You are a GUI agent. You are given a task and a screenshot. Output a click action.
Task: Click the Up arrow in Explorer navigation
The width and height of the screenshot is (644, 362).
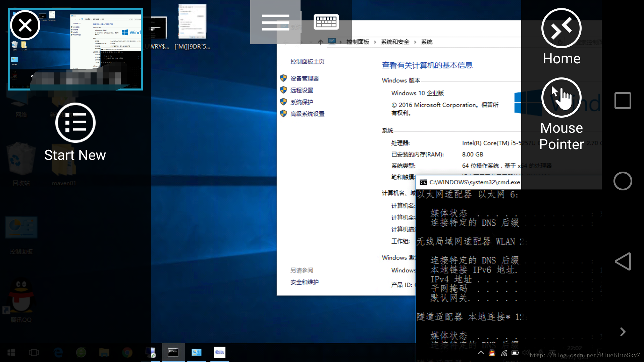pos(321,42)
